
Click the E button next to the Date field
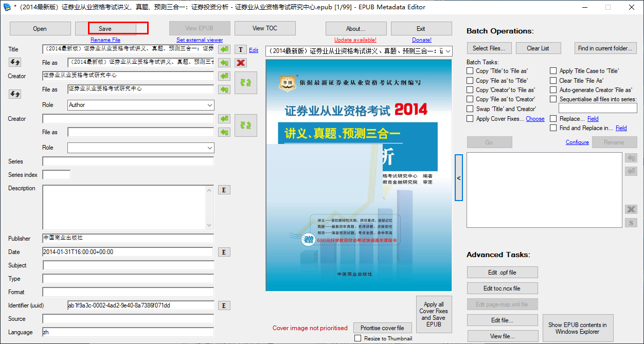pyautogui.click(x=224, y=252)
